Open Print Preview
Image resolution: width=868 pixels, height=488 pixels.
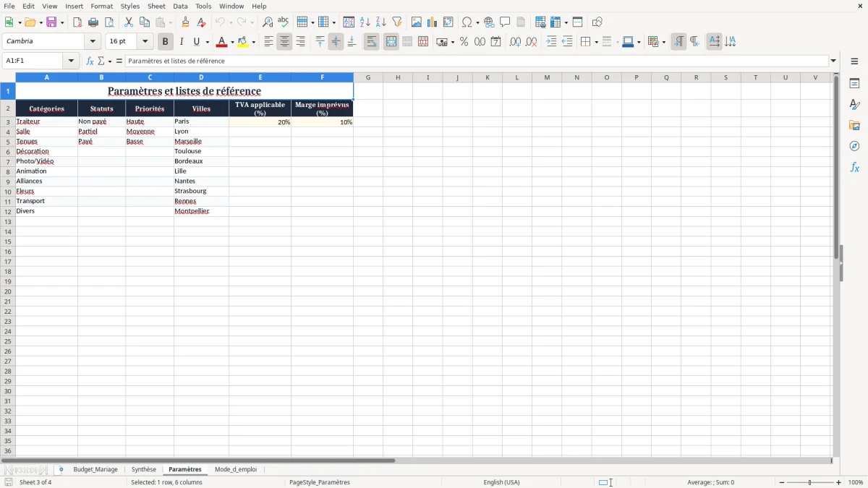109,22
